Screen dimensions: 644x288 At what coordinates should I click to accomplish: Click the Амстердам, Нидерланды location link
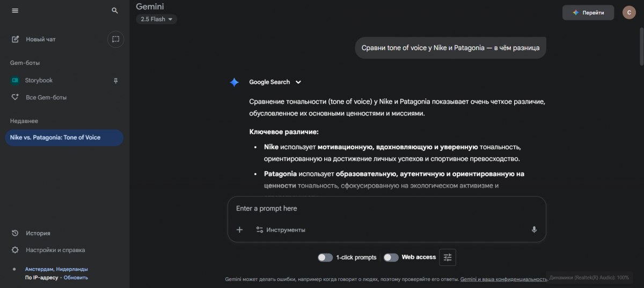point(56,269)
